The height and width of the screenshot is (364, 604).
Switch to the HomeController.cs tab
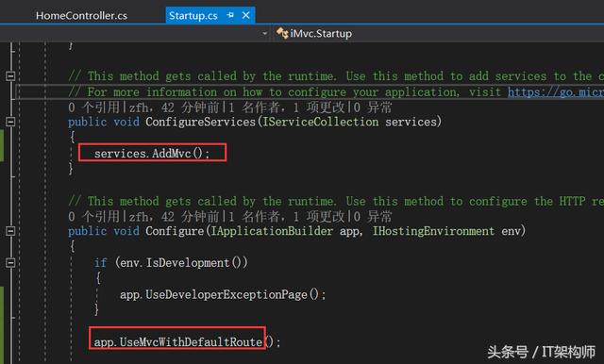pyautogui.click(x=81, y=16)
